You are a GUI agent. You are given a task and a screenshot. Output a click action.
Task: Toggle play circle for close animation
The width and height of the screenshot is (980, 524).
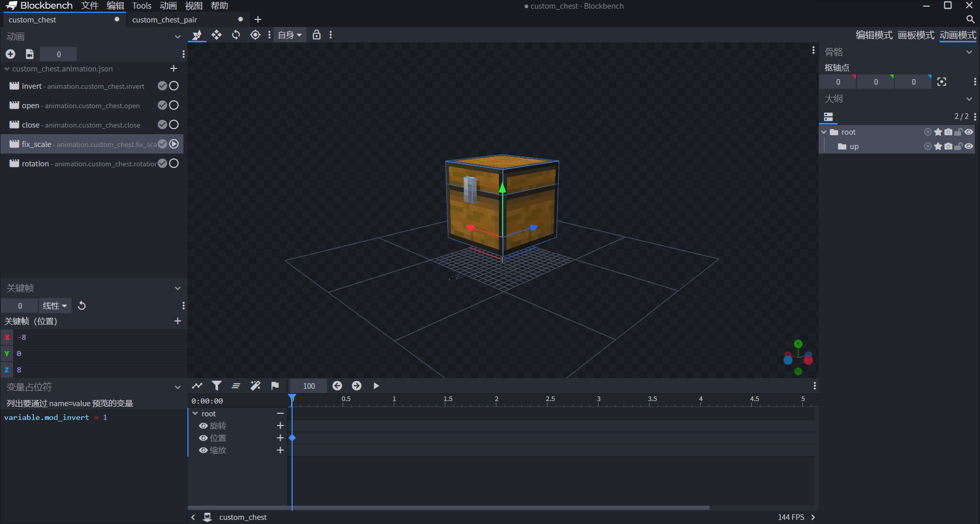[174, 124]
